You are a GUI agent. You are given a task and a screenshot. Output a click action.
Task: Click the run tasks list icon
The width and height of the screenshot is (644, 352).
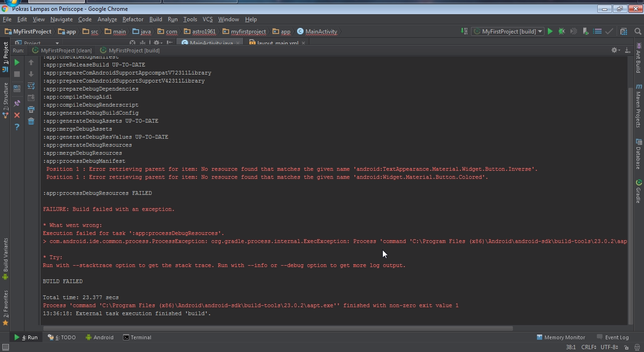click(x=597, y=31)
